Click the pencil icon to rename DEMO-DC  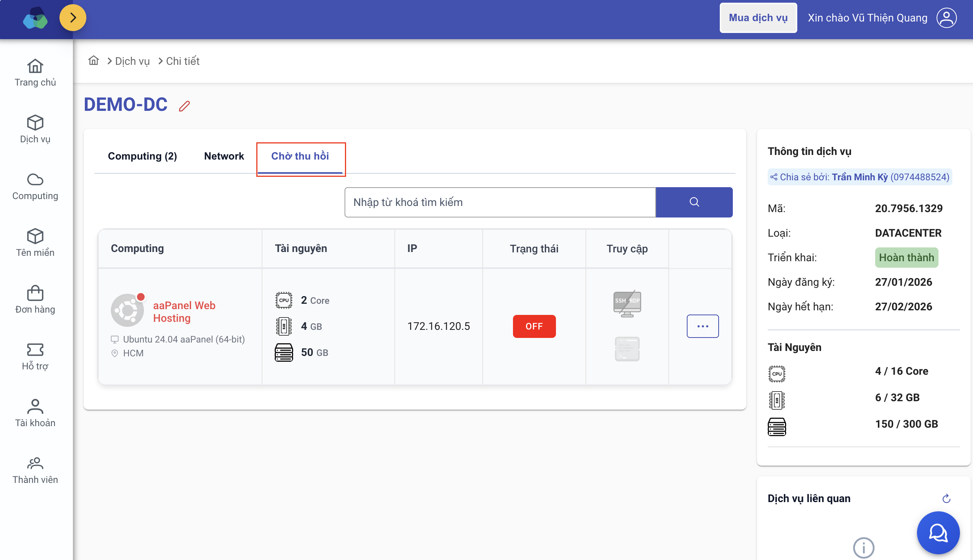pyautogui.click(x=184, y=106)
